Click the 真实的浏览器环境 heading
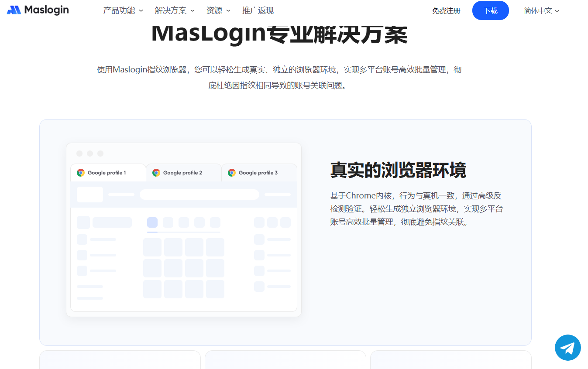The width and height of the screenshot is (588, 369). tap(398, 170)
